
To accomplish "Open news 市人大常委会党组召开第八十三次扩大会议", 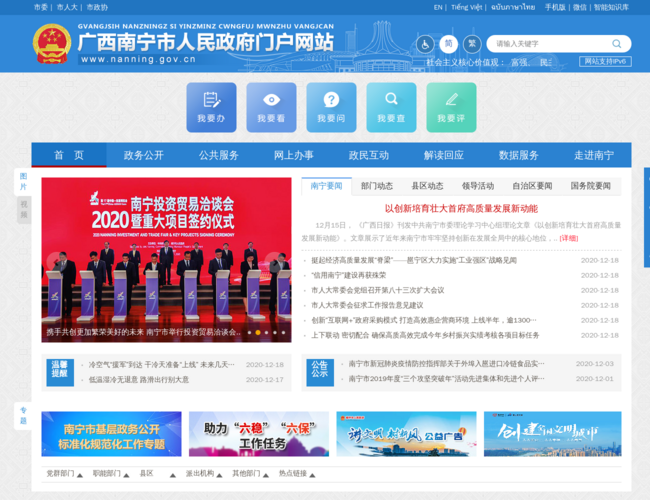I will (378, 290).
